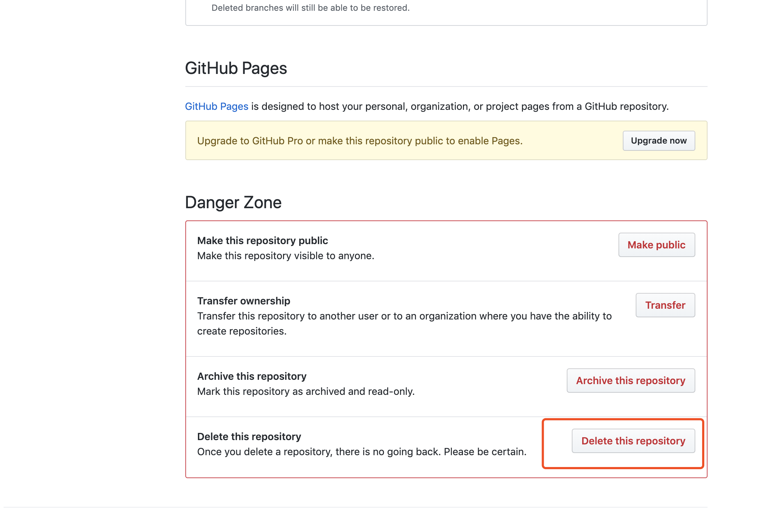Image resolution: width=765 pixels, height=532 pixels.
Task: Click the bold Transfer ownership title
Action: [x=244, y=301]
